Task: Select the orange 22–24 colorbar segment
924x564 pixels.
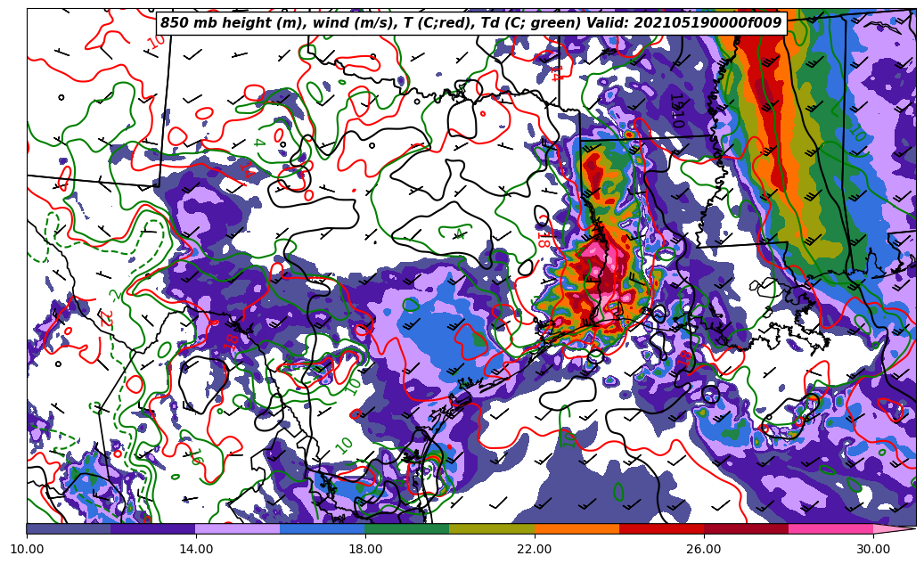Action: pos(576,528)
